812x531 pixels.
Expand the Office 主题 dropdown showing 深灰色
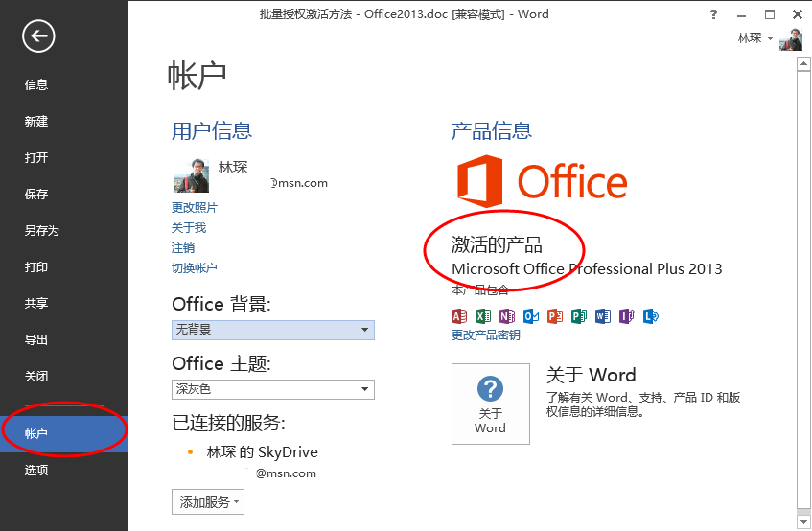pos(273,389)
